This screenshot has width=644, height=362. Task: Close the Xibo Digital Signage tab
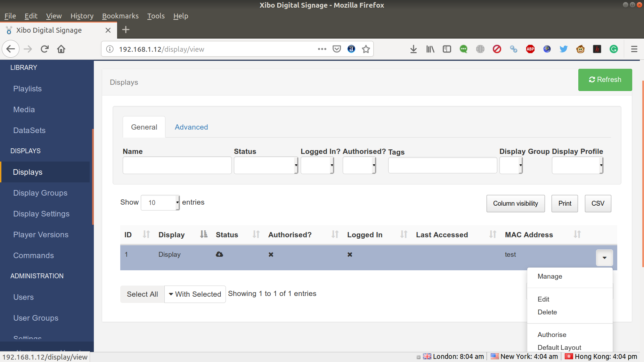click(108, 30)
